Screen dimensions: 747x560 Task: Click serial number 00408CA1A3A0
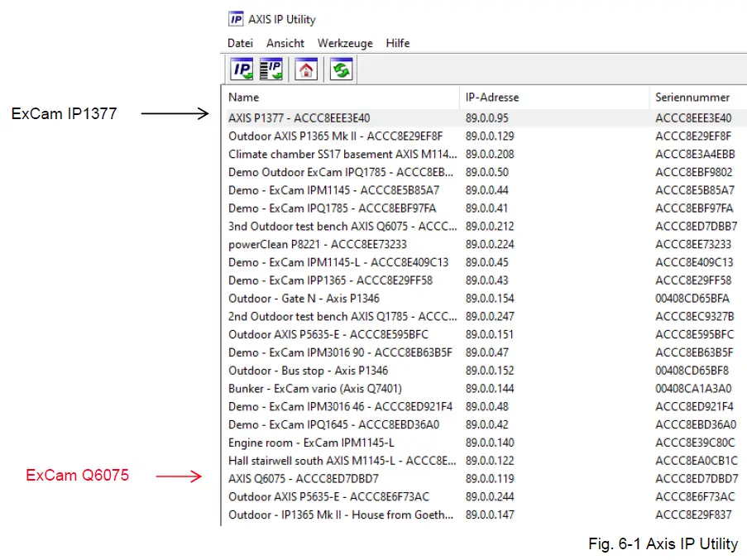[x=693, y=389]
